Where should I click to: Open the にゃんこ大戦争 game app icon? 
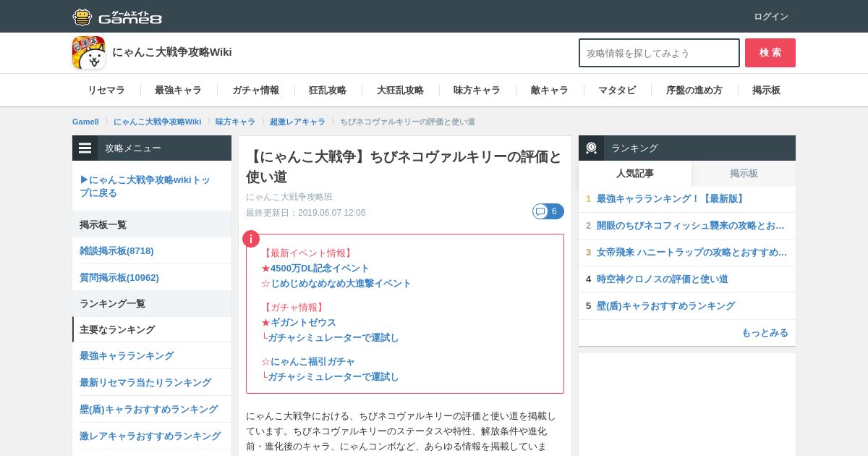[88, 52]
